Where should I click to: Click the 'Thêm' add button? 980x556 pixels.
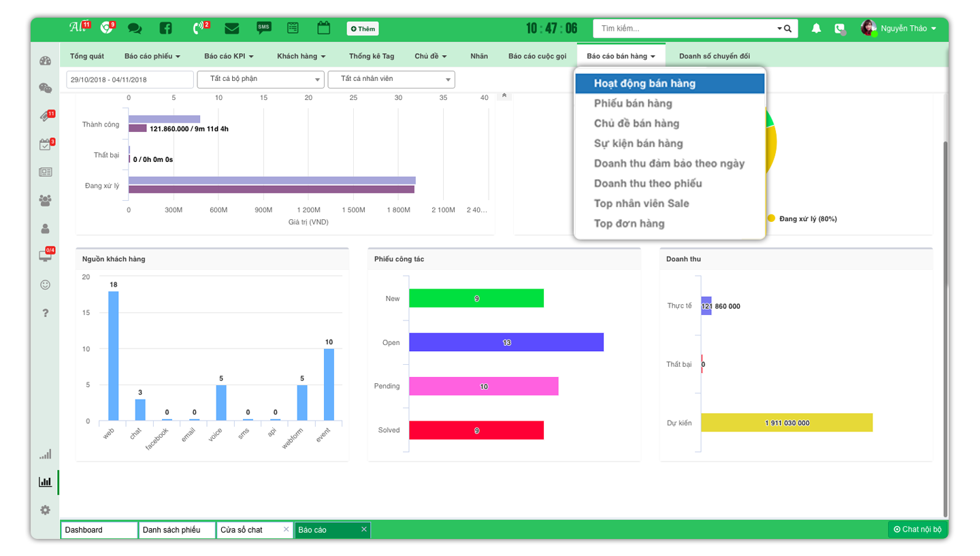coord(363,29)
